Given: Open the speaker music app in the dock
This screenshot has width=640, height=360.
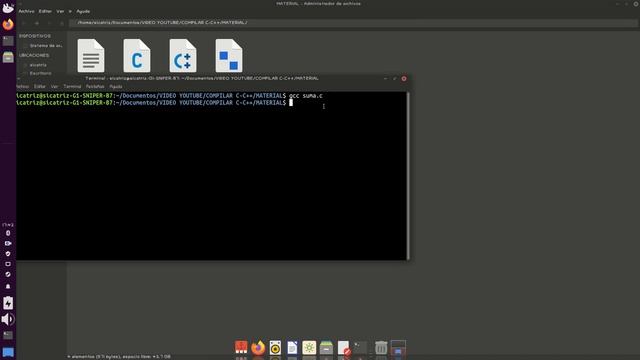Looking at the screenshot, I should tap(275, 347).
